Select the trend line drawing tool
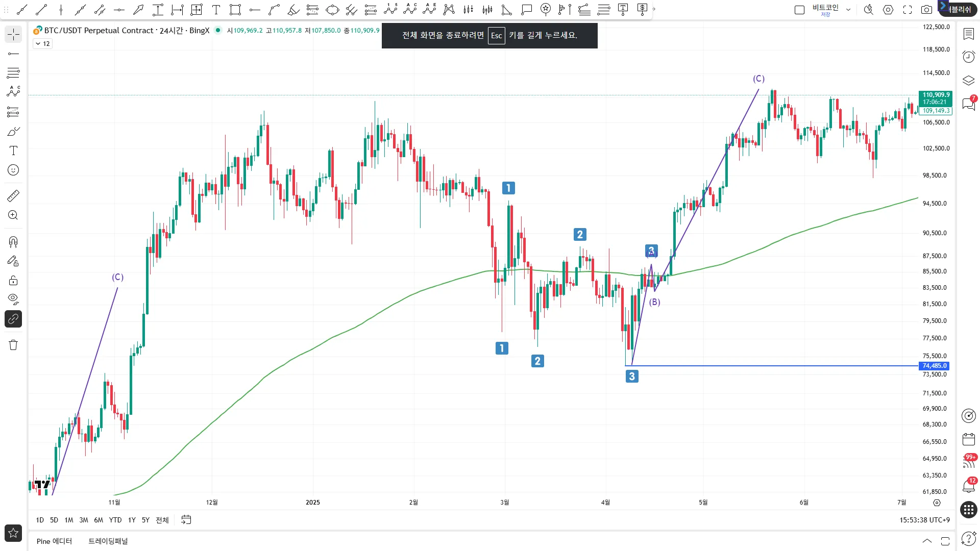Viewport: 980px width, 551px height. point(41,9)
